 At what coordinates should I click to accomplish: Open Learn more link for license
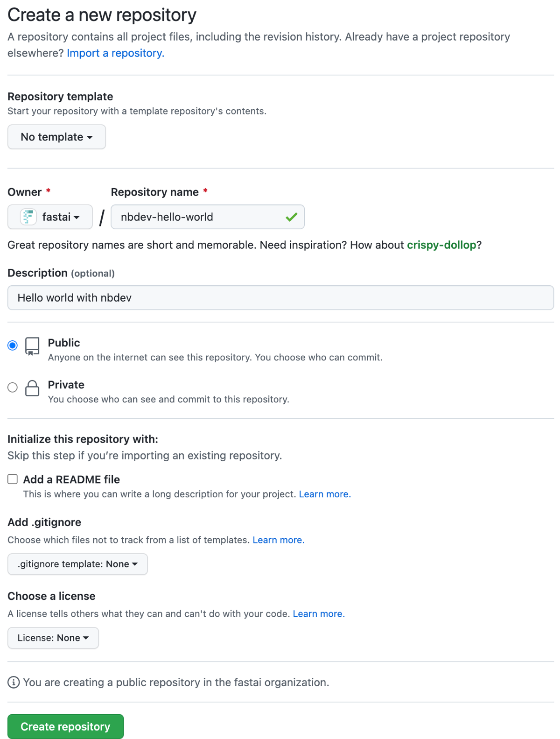318,614
